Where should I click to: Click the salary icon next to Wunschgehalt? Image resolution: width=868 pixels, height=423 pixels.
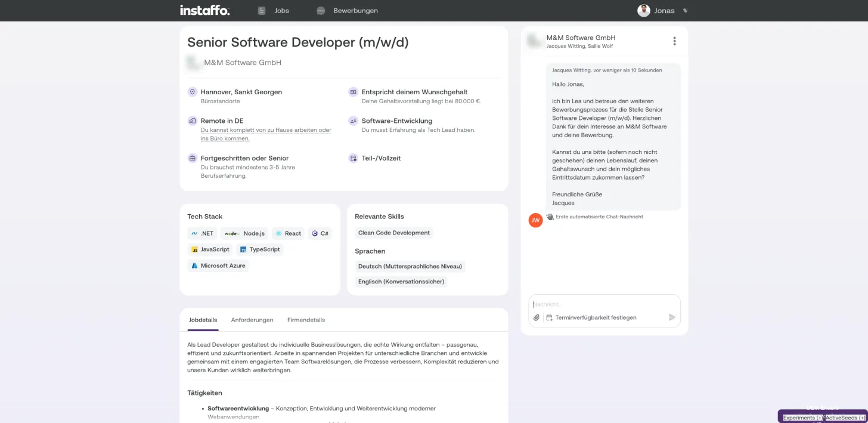353,92
